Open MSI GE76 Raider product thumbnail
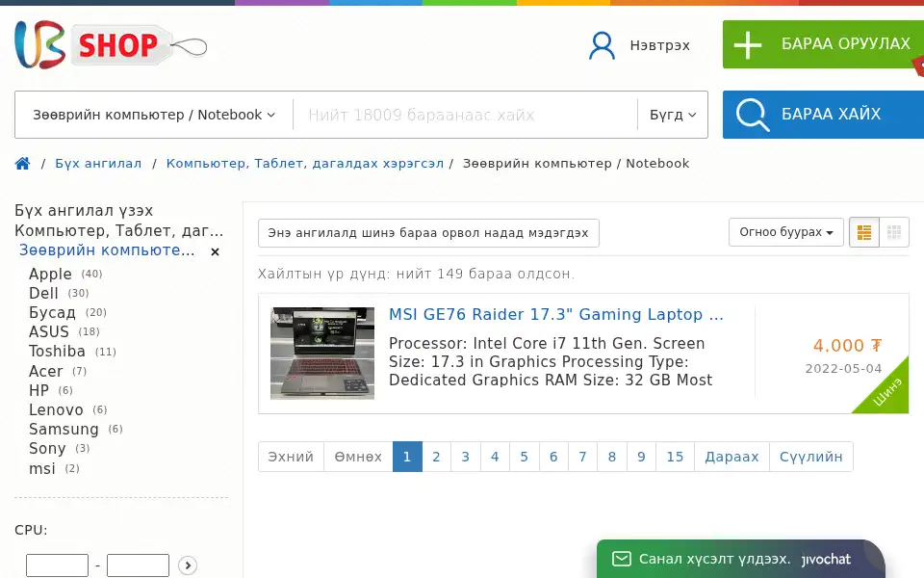This screenshot has height=578, width=924. click(322, 354)
